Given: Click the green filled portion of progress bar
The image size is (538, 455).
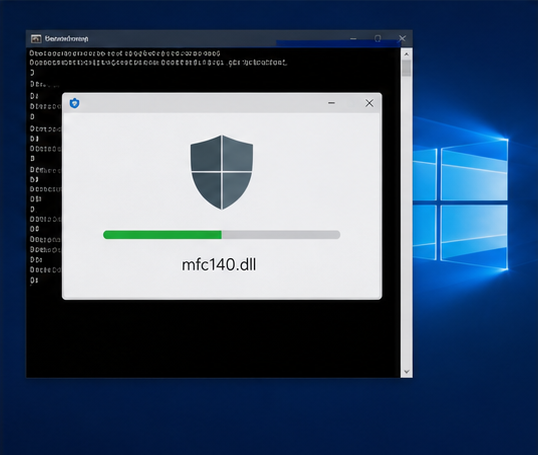Looking at the screenshot, I should 162,235.
